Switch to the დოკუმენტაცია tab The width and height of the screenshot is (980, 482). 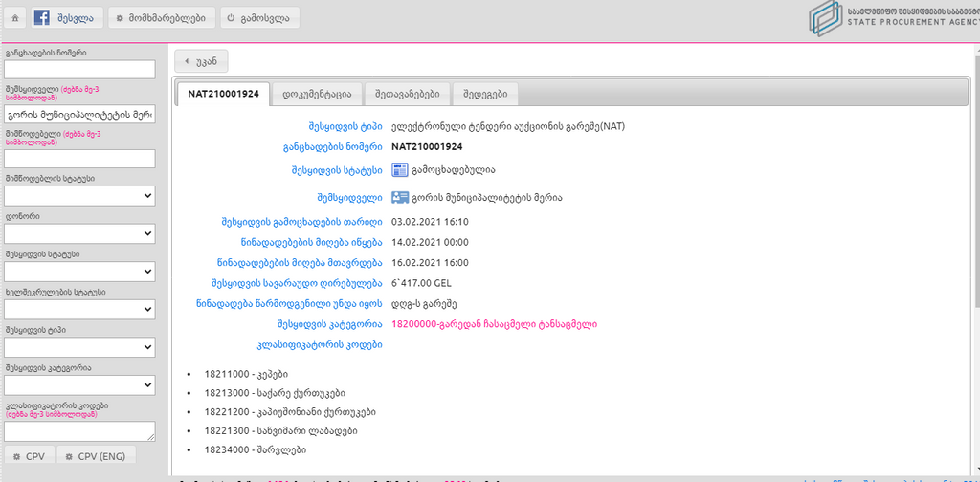pyautogui.click(x=317, y=95)
